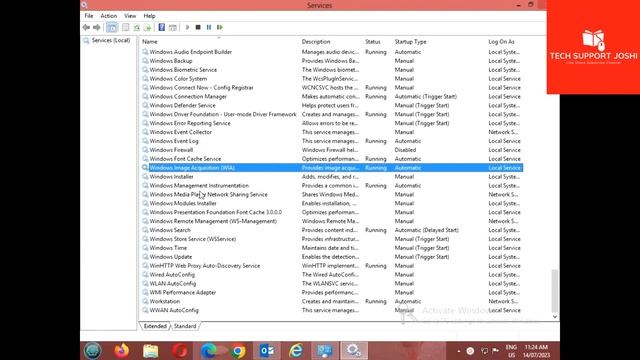Screen dimensions: 640x360
Task: Toggle the Show/Hide Action Pane icon
Action: click(173, 27)
